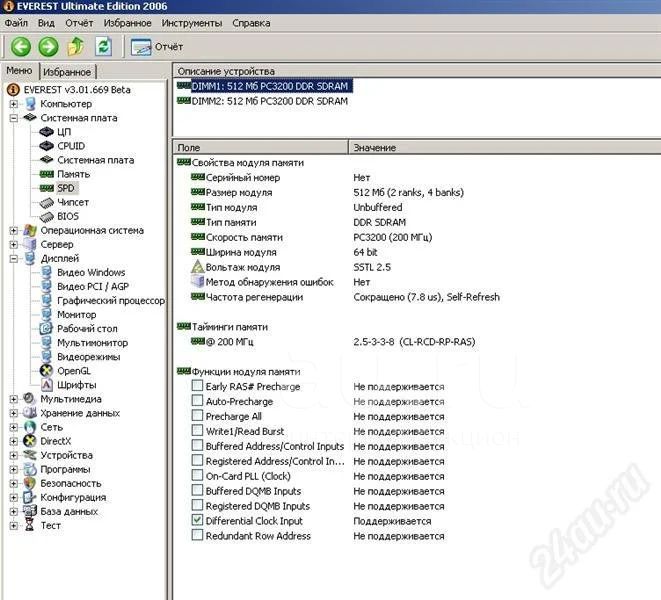Open the Справка menu
The image size is (661, 600).
[x=251, y=23]
